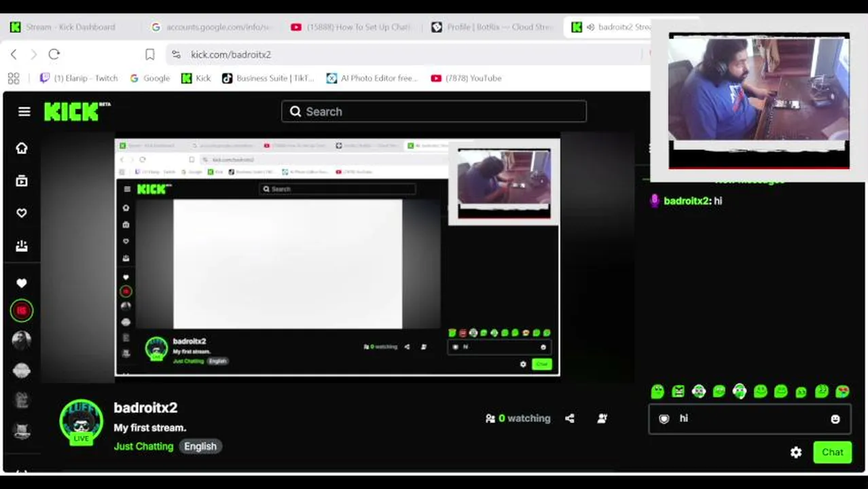Send message with green Chat button

click(833, 452)
